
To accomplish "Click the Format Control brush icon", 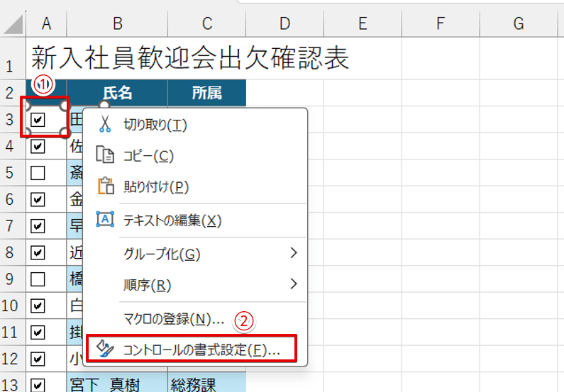I will coord(105,349).
